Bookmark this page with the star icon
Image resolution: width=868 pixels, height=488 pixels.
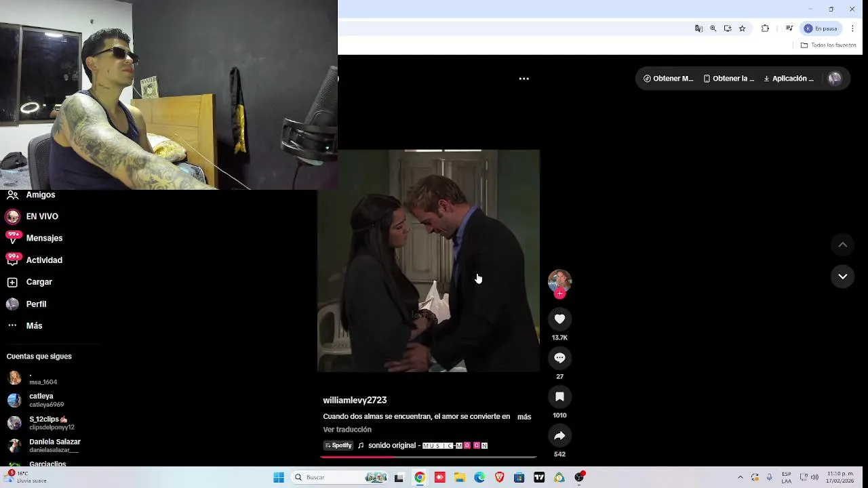742,28
